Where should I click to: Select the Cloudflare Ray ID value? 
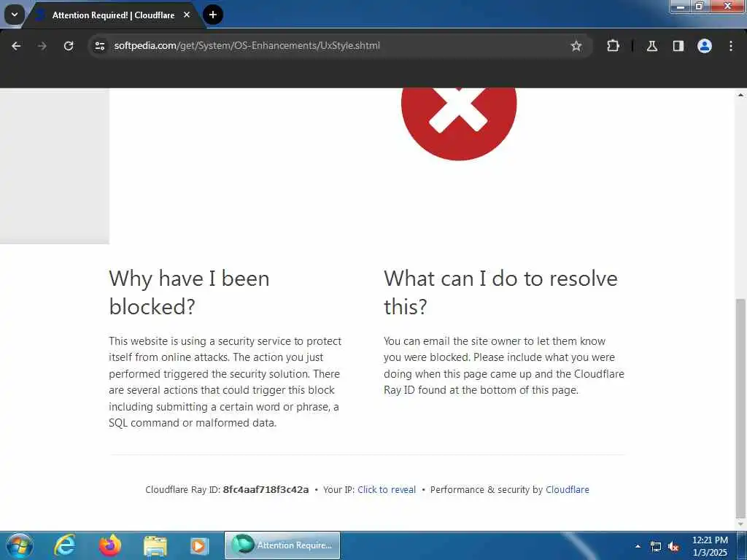click(x=266, y=489)
